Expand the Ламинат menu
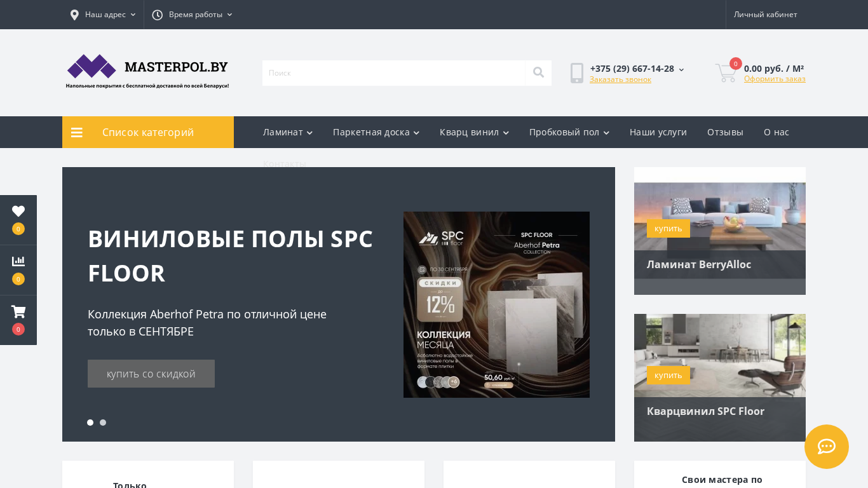Image resolution: width=868 pixels, height=488 pixels. [288, 132]
